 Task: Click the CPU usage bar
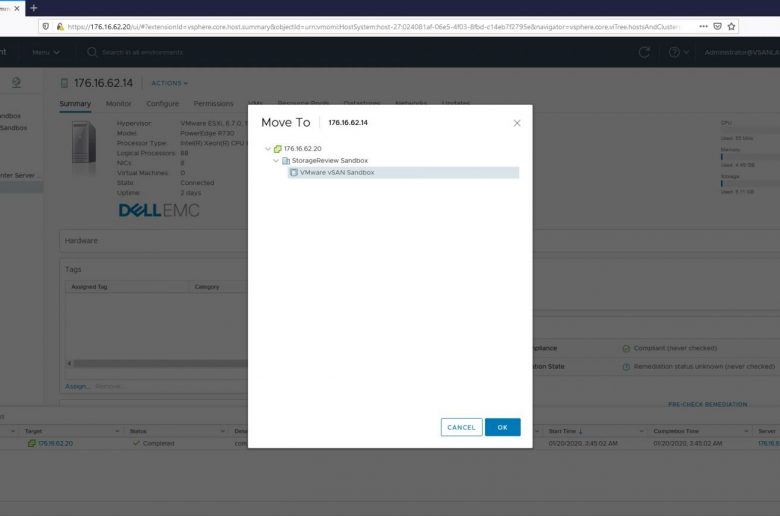[x=750, y=130]
